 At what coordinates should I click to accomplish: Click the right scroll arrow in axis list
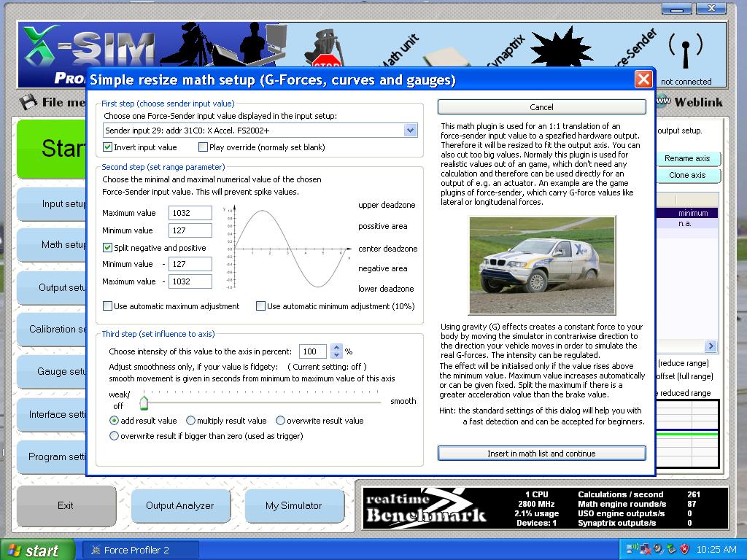[x=711, y=346]
